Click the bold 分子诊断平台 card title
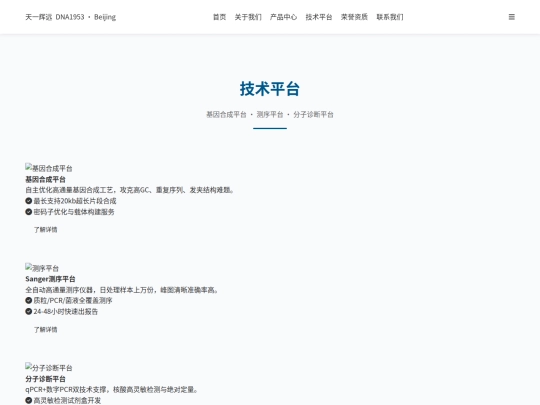540x405 pixels. pos(45,379)
